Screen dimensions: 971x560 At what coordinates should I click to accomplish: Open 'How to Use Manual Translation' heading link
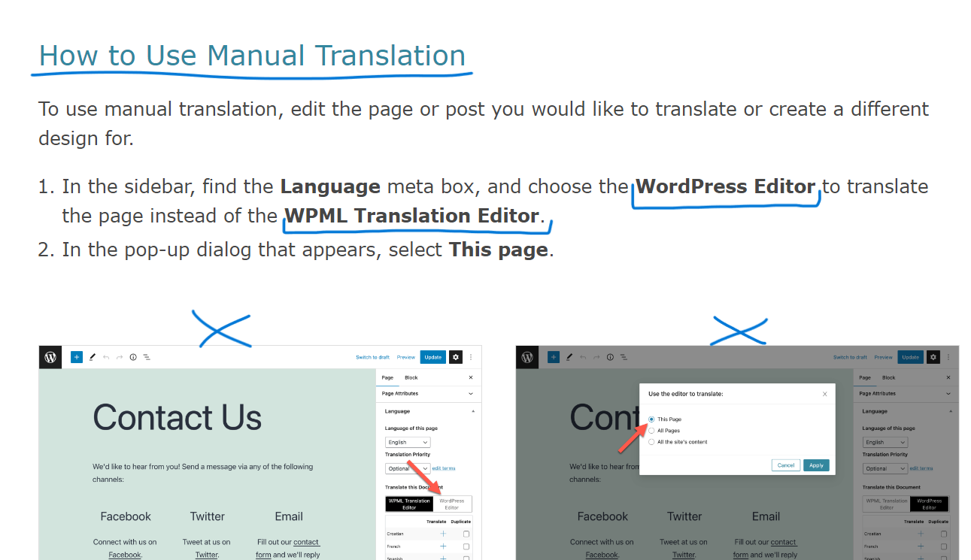tap(252, 56)
